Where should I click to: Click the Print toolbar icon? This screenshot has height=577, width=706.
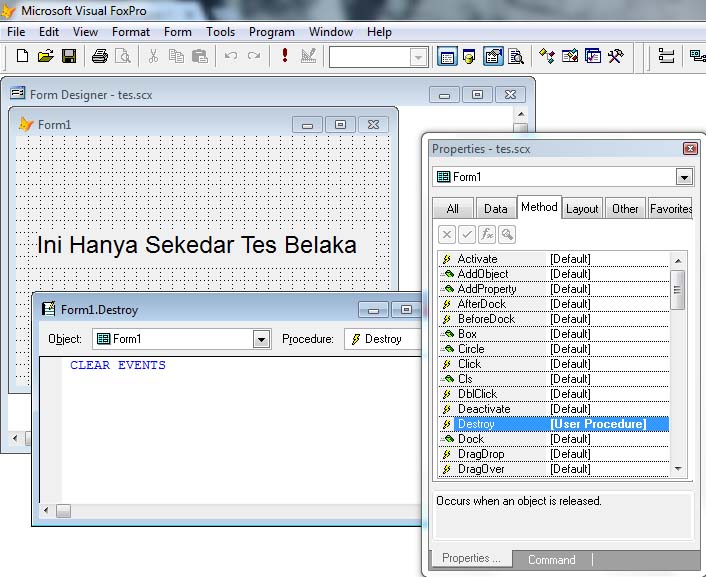click(100, 56)
